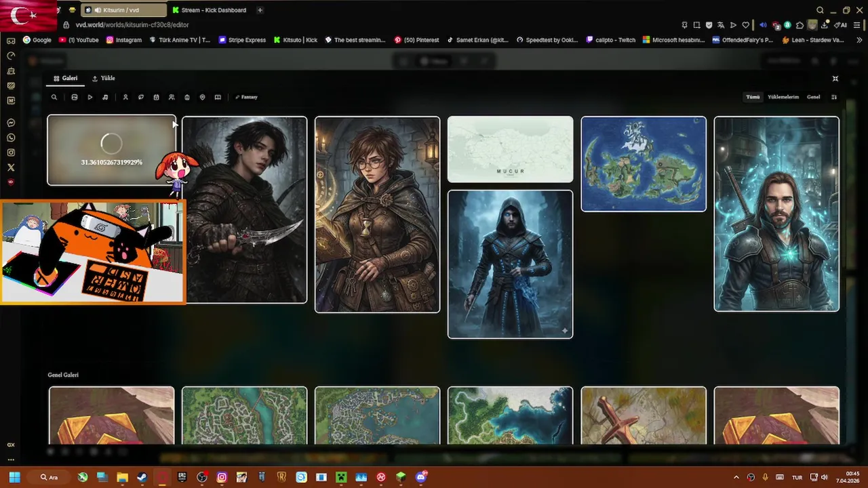The width and height of the screenshot is (868, 488).
Task: Filter gallery by group people icon
Action: [x=172, y=97]
